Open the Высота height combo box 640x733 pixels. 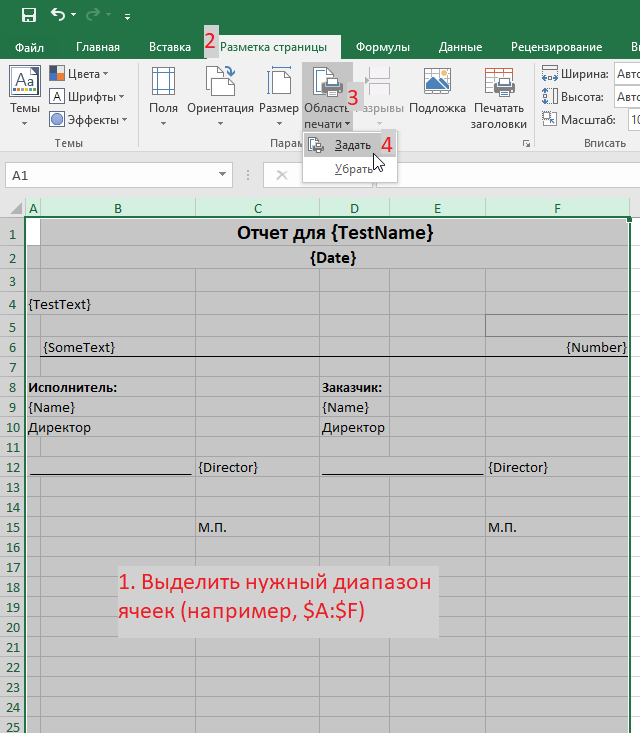pyautogui.click(x=627, y=97)
